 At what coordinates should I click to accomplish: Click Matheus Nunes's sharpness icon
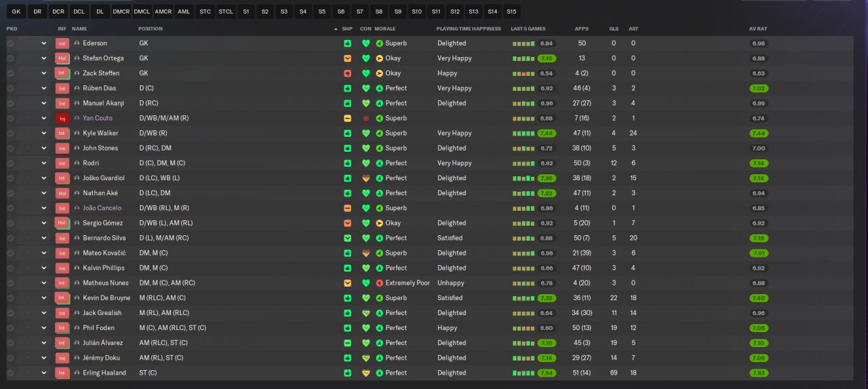347,283
